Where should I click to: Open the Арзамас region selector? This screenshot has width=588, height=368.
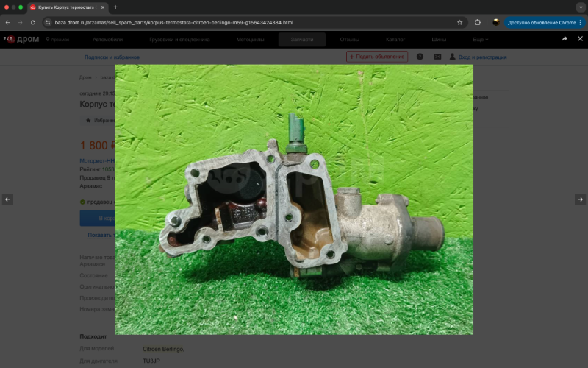click(x=60, y=39)
